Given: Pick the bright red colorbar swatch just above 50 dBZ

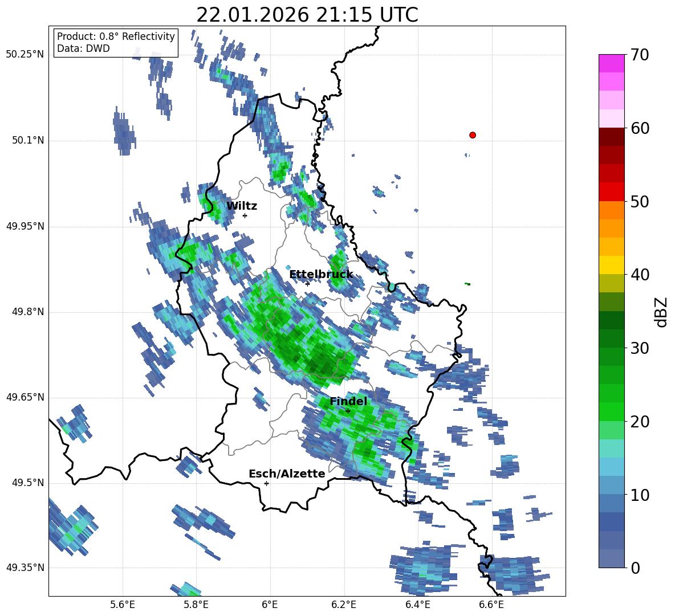Looking at the screenshot, I should pos(611,192).
